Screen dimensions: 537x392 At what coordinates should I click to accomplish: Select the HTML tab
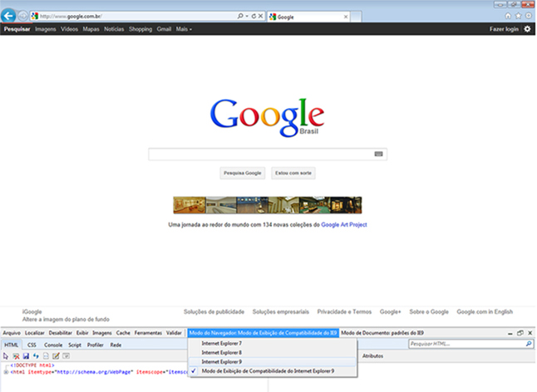12,345
